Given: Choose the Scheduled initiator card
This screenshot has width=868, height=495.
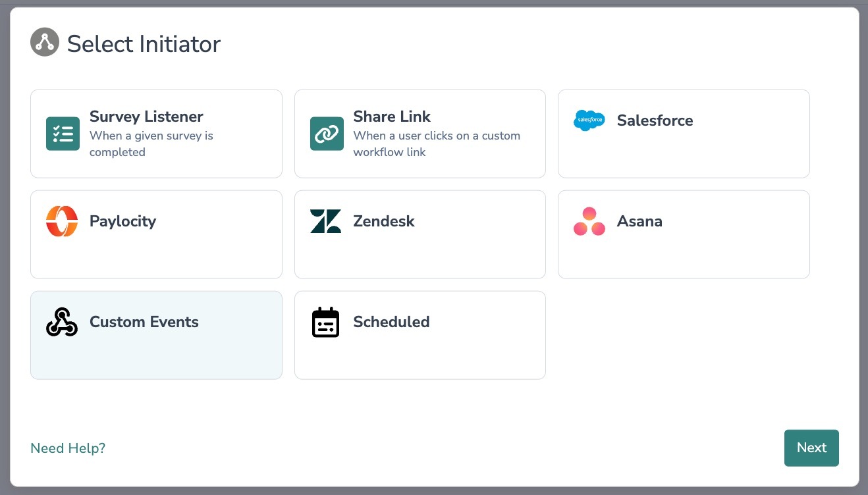Looking at the screenshot, I should (x=420, y=335).
